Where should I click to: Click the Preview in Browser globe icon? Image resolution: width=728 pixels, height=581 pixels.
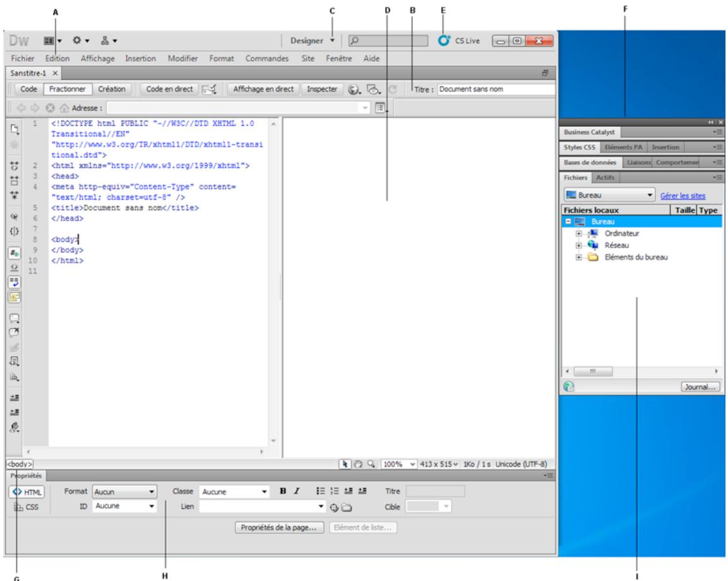354,89
